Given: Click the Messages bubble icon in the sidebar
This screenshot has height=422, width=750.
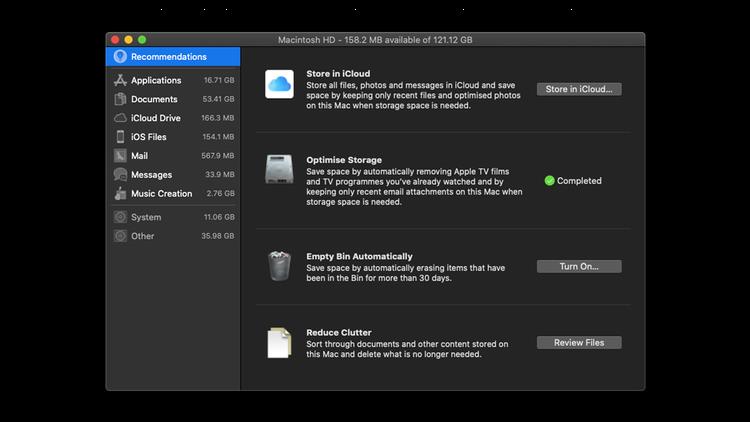Looking at the screenshot, I should (120, 175).
